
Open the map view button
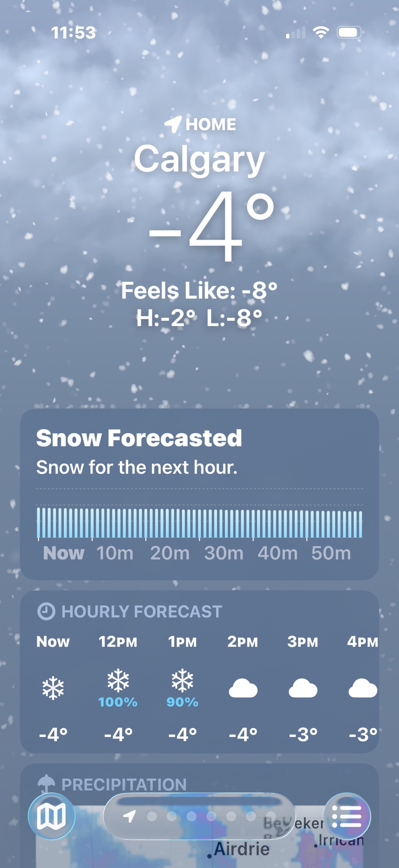52,816
